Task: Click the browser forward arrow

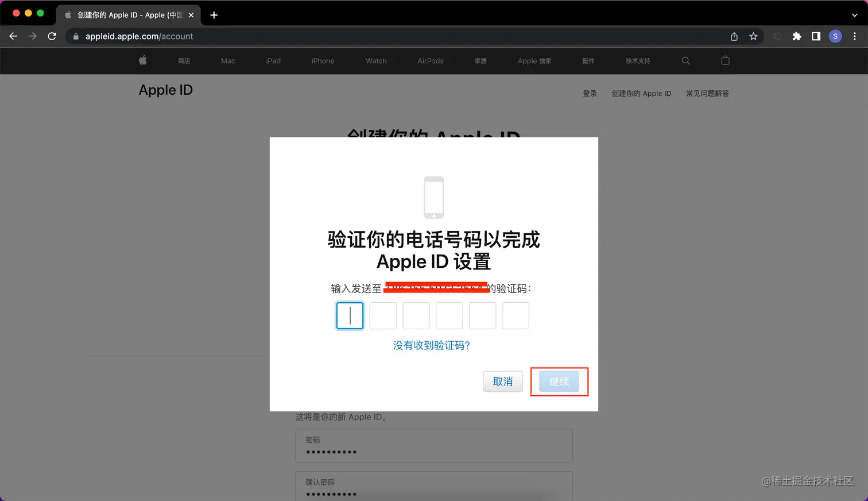Action: click(x=33, y=36)
